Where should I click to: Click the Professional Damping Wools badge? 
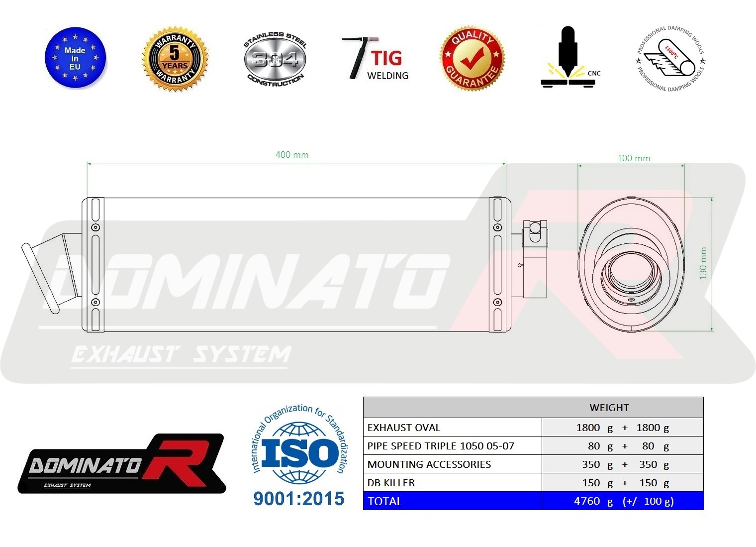(670, 59)
